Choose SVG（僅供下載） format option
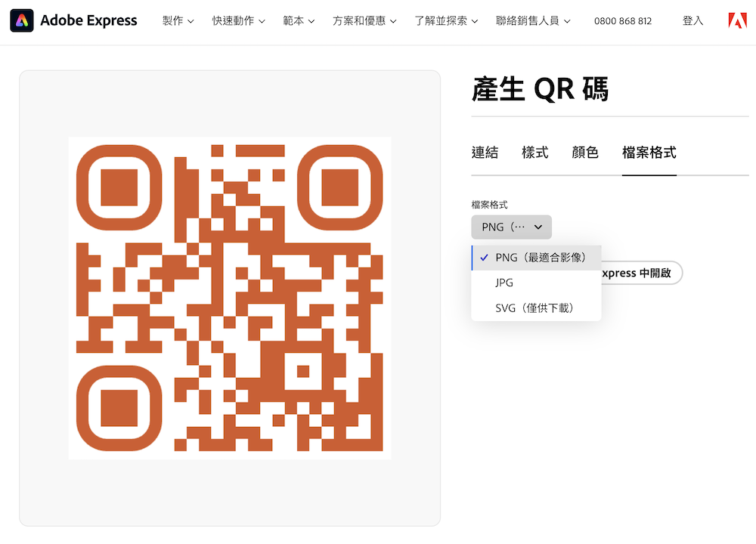 point(534,308)
